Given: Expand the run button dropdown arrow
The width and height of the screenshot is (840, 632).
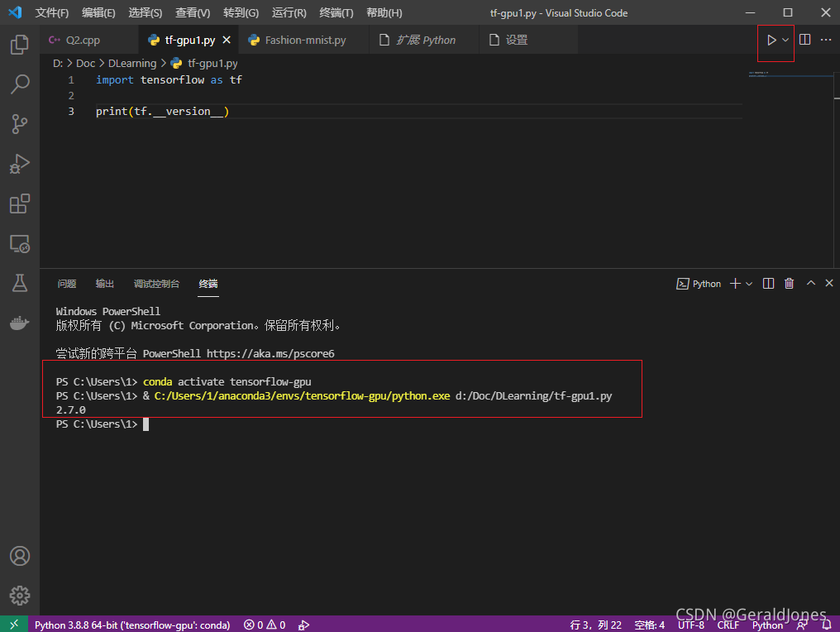Looking at the screenshot, I should (x=785, y=41).
